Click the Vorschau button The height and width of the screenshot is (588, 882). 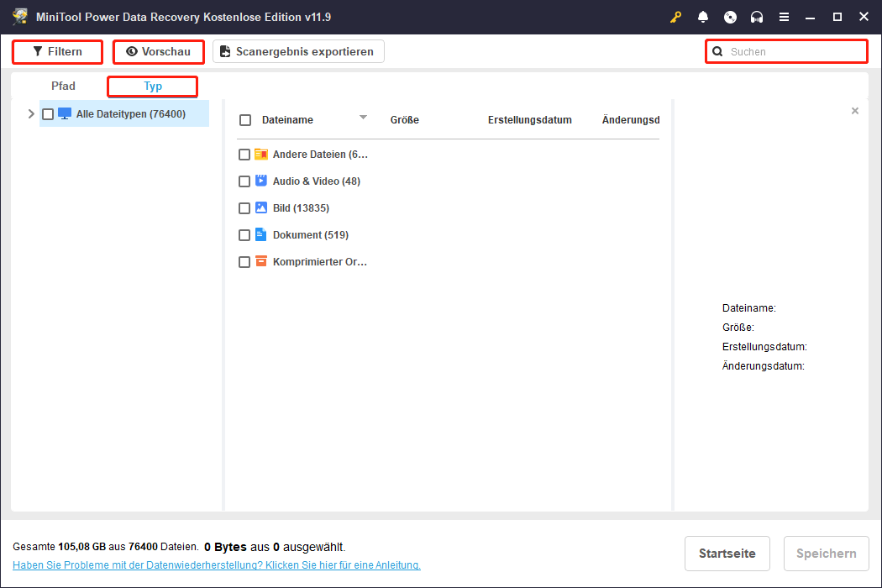(x=159, y=52)
